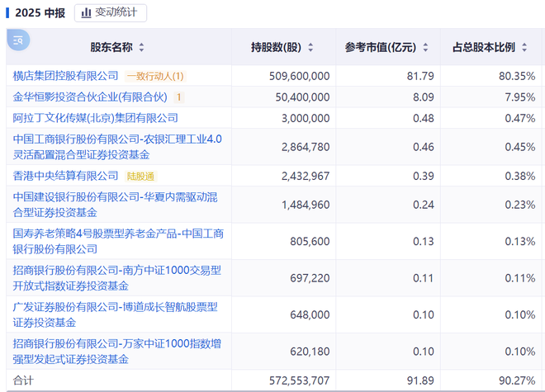Sort by 股东名称 column arrow icon

[141, 48]
